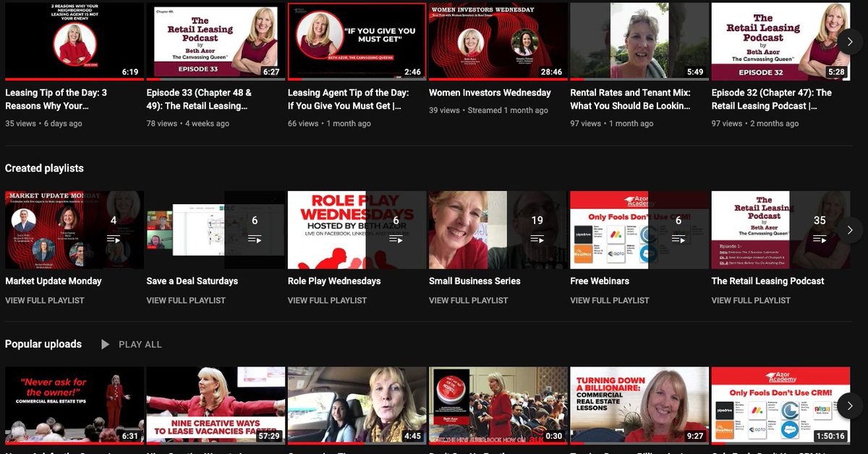
Task: Play the Episode 32 podcast thumbnail
Action: 780,41
